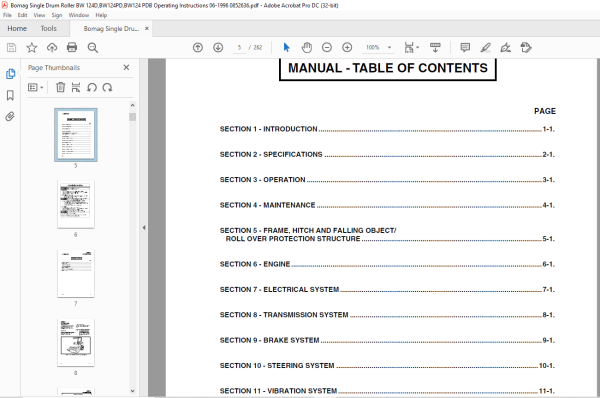The height and width of the screenshot is (398, 600).
Task: Zoom out with minus icon
Action: 327,47
